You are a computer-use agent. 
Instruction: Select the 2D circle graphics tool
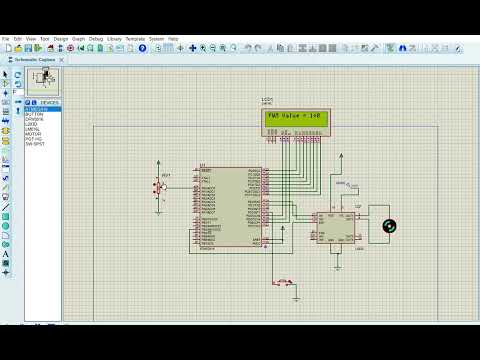5,226
